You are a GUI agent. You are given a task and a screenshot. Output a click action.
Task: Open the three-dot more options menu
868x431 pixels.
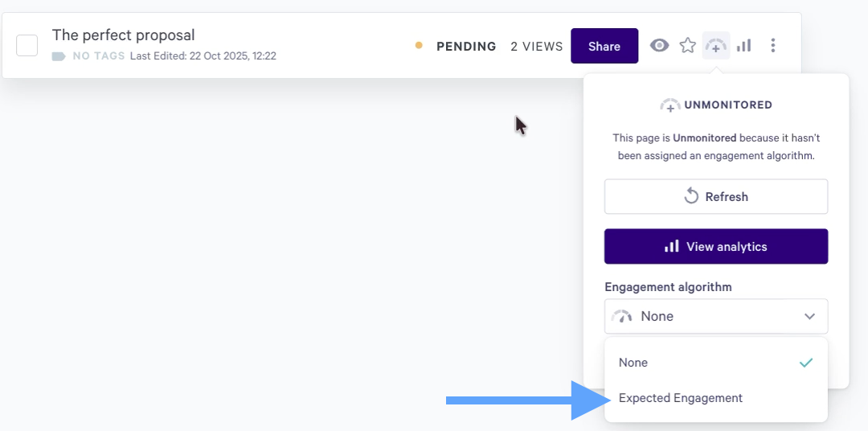[773, 45]
